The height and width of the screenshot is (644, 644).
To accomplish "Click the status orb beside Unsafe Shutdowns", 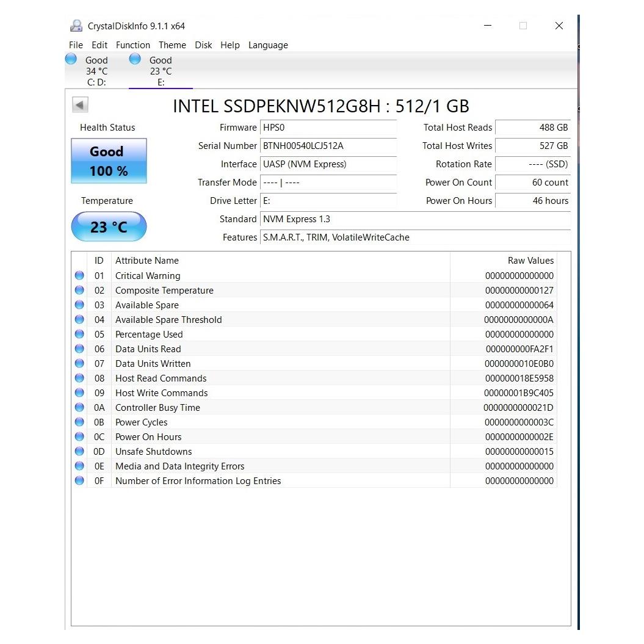I will [x=79, y=452].
